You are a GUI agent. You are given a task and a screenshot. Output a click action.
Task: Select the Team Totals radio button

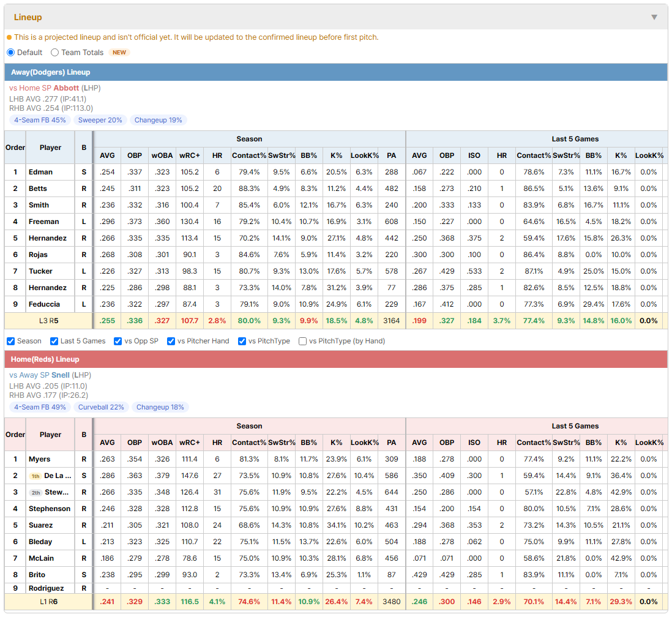pyautogui.click(x=55, y=52)
